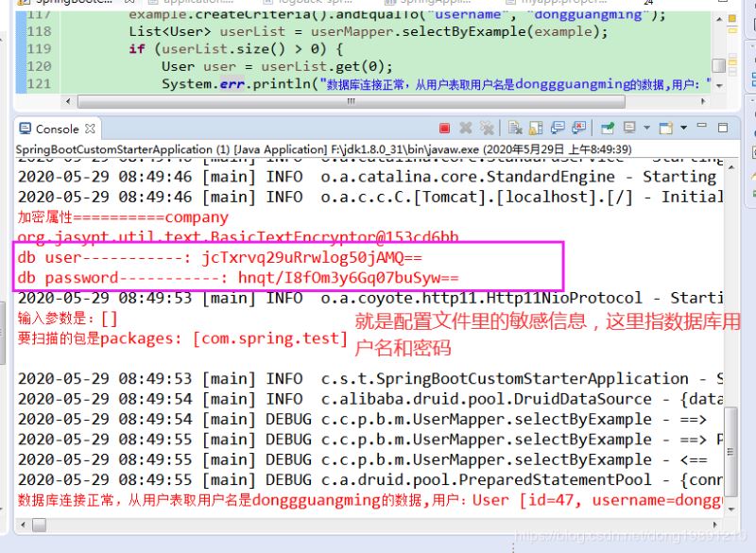Clear the console output

click(x=515, y=129)
